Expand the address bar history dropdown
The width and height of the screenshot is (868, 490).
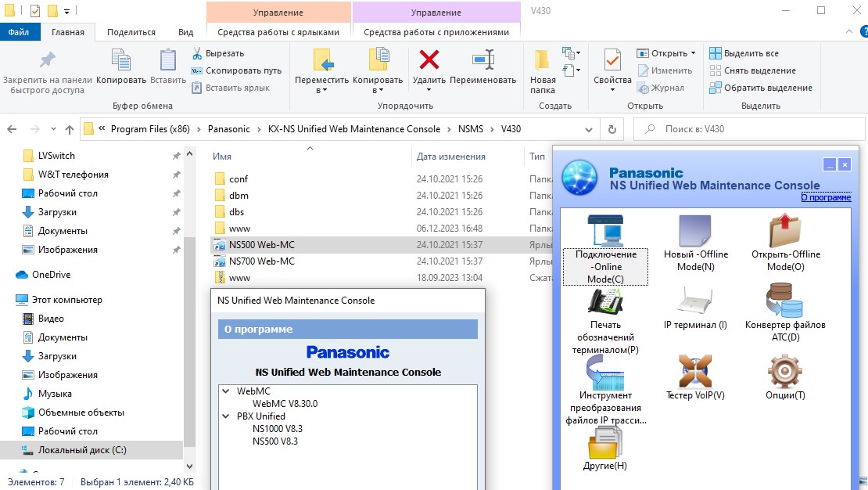click(589, 129)
